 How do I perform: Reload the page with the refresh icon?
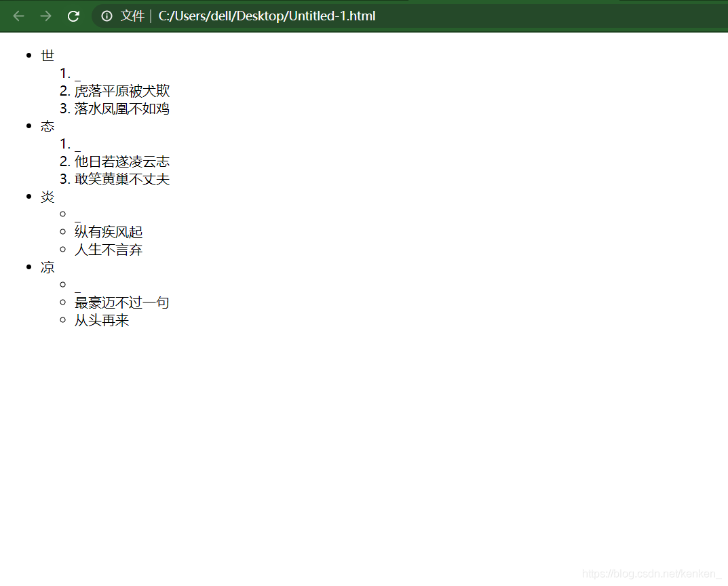[x=73, y=16]
